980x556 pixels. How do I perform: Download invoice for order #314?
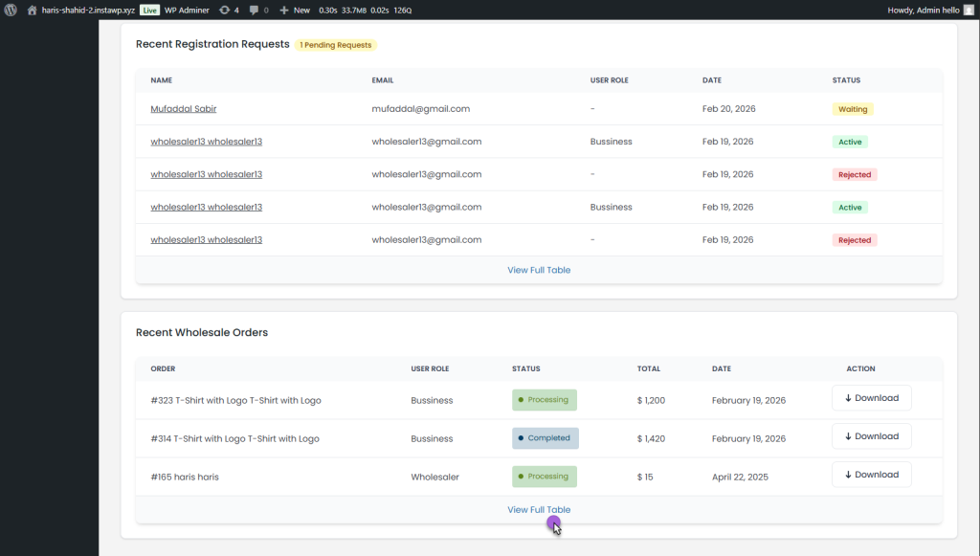point(871,436)
